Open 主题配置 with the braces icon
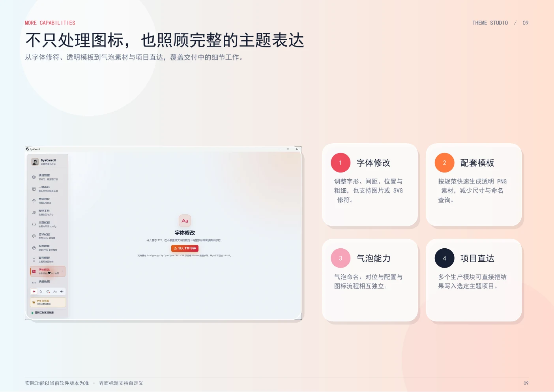The image size is (554, 392). coord(47,224)
